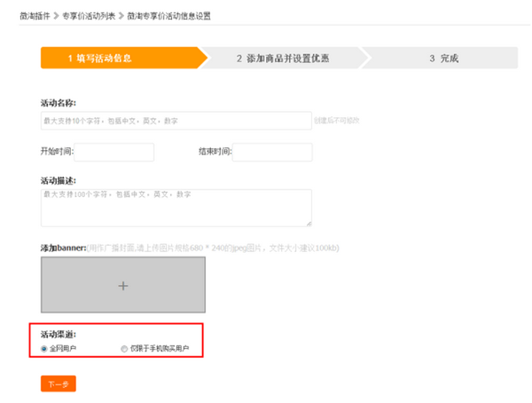Viewport: 532px width, 403px height.
Task: Click the 开始时间 date field
Action: point(114,152)
